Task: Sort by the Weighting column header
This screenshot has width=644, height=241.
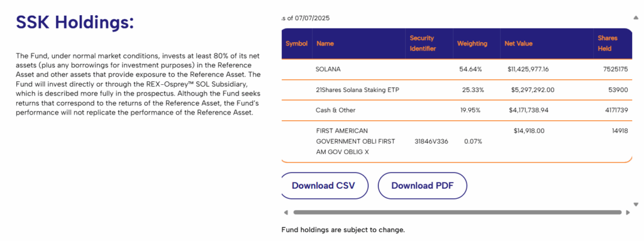Action: (472, 43)
